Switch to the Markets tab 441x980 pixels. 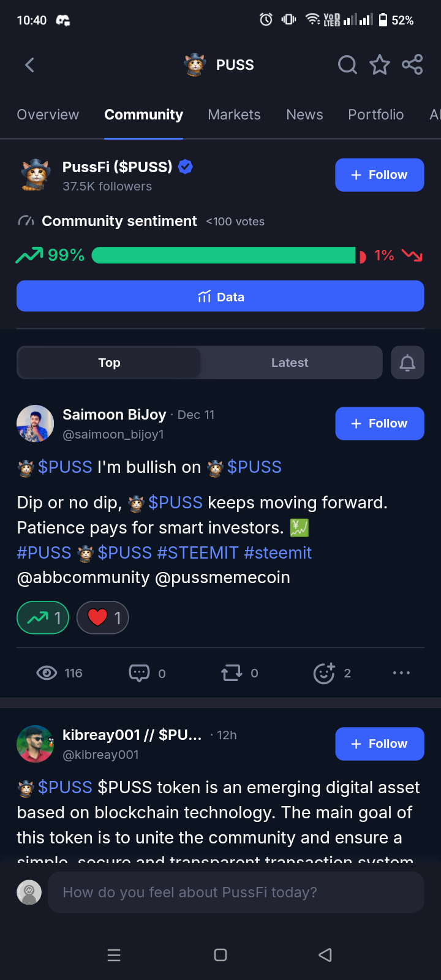pos(234,115)
